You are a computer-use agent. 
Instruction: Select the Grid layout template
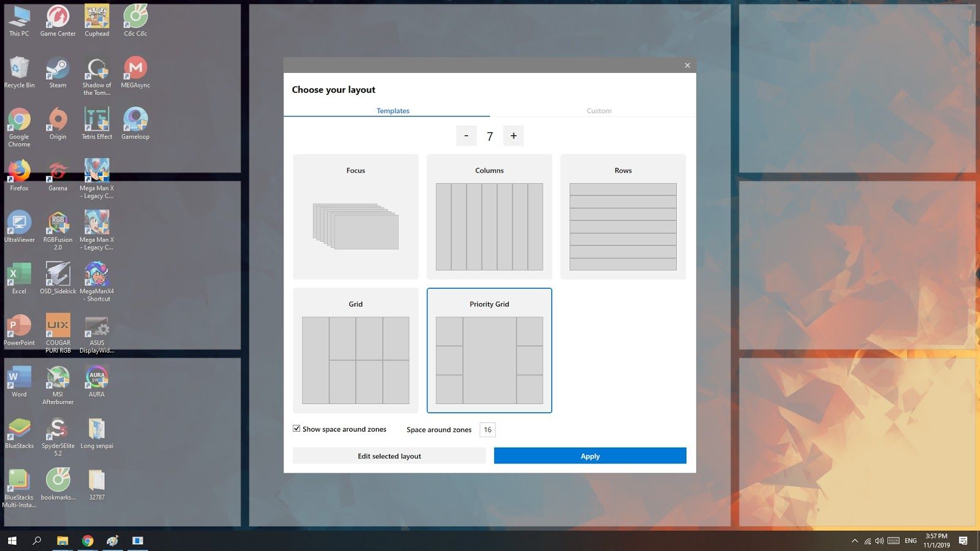[355, 350]
